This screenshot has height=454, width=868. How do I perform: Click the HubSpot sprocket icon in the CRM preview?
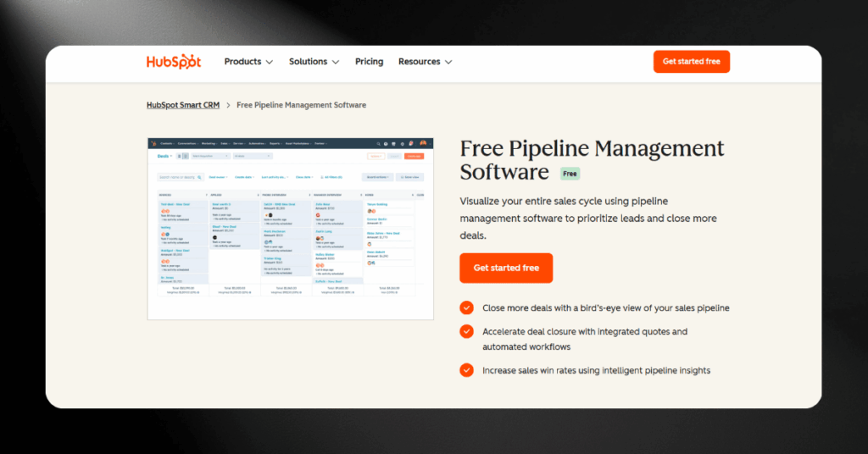(153, 144)
